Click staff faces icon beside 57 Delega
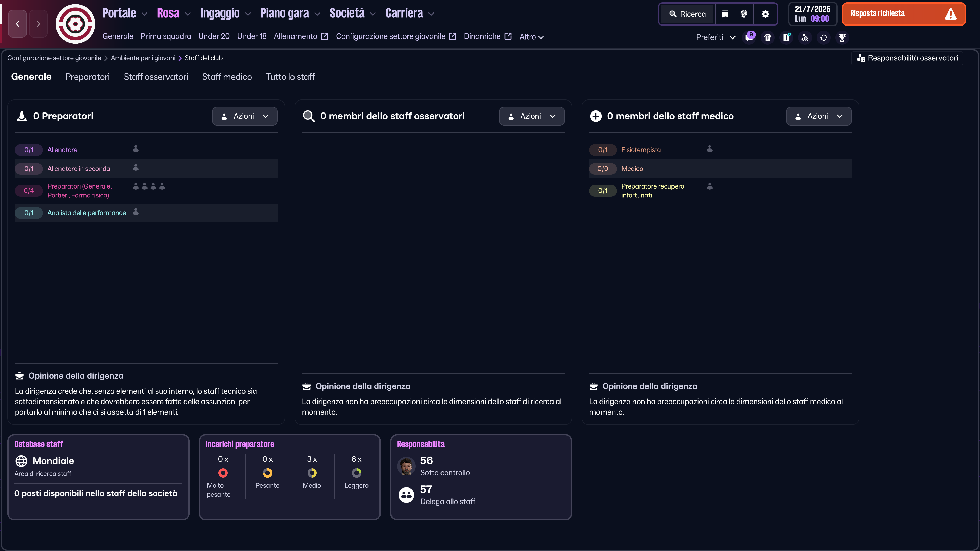 (406, 495)
